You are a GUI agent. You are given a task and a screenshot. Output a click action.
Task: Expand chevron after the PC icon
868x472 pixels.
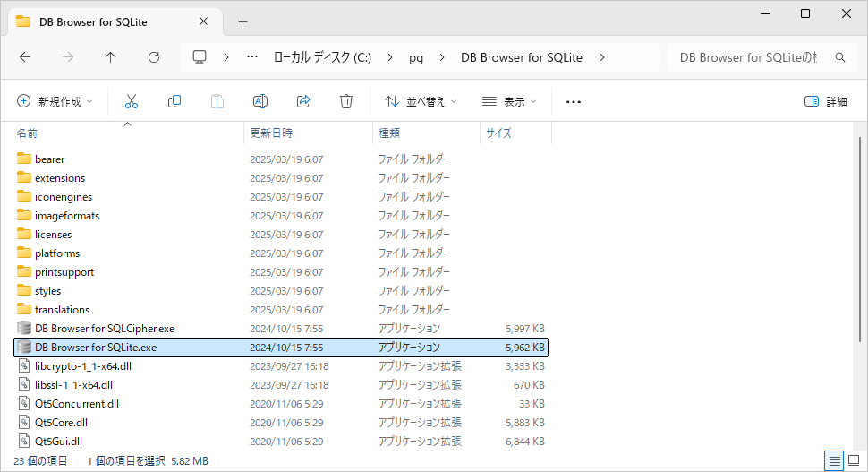(226, 57)
